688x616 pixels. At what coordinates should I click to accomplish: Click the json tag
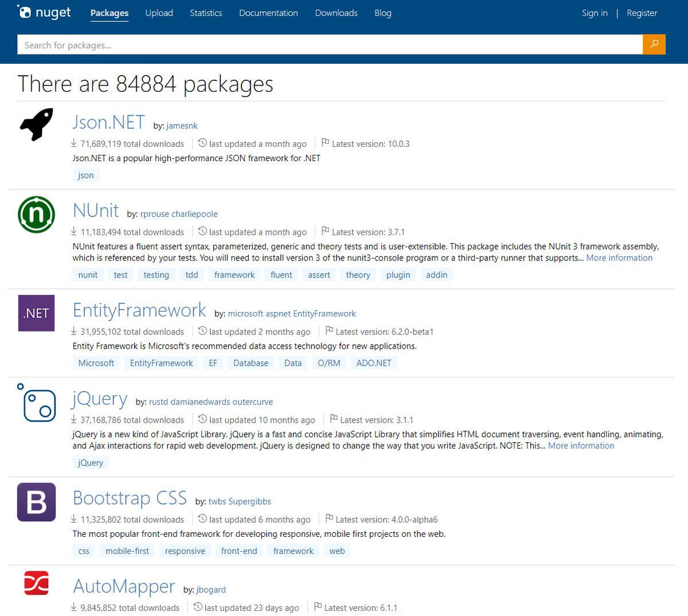click(86, 176)
